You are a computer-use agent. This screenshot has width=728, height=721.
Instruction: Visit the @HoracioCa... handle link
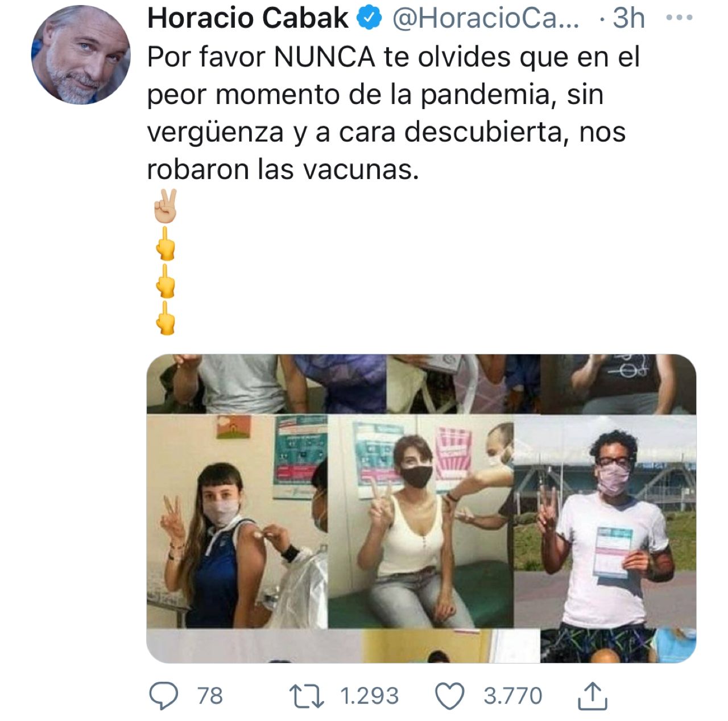pos(486,19)
